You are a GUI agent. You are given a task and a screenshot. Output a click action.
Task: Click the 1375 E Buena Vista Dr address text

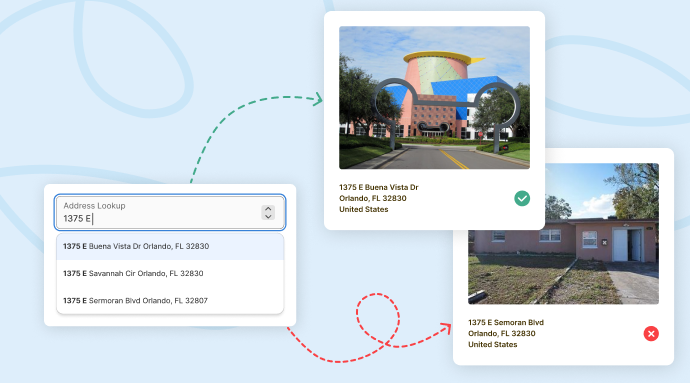pos(378,187)
